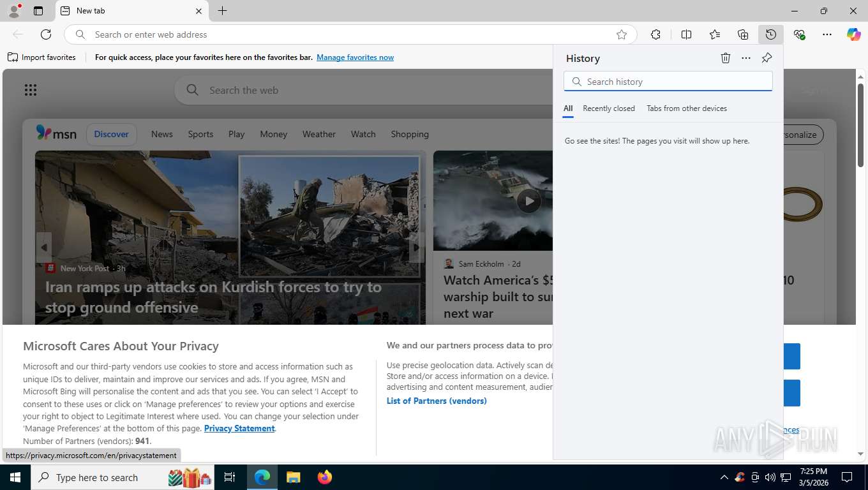Open Watch America's warship article
The height and width of the screenshot is (490, 868).
[x=498, y=297]
